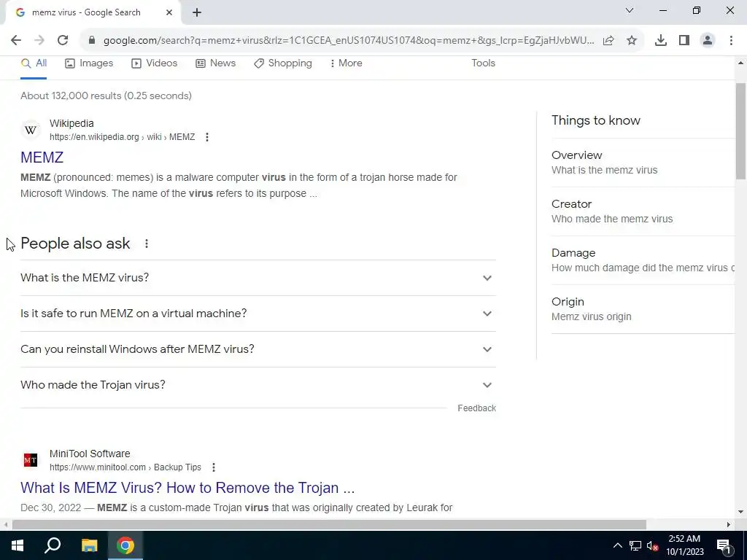Screen dimensions: 747x560
Task: Bookmark this tab with the star
Action: click(x=632, y=41)
